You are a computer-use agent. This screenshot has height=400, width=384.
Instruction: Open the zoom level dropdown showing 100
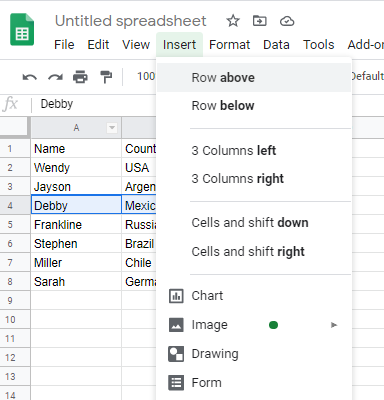click(146, 76)
